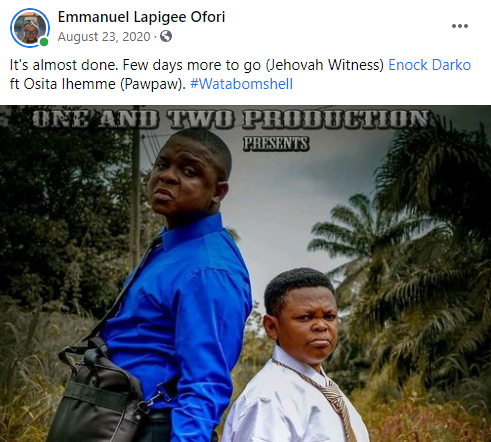
Task: Click the green online status dot
Action: tap(44, 42)
